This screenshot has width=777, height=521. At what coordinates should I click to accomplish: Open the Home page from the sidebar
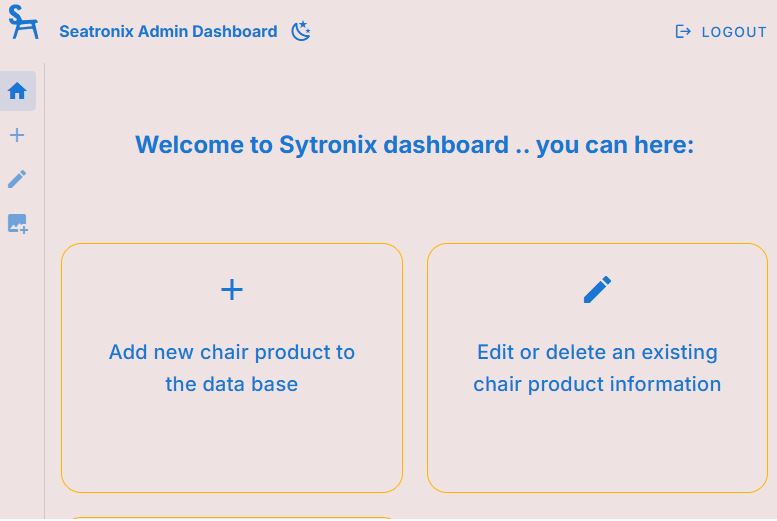(x=17, y=91)
